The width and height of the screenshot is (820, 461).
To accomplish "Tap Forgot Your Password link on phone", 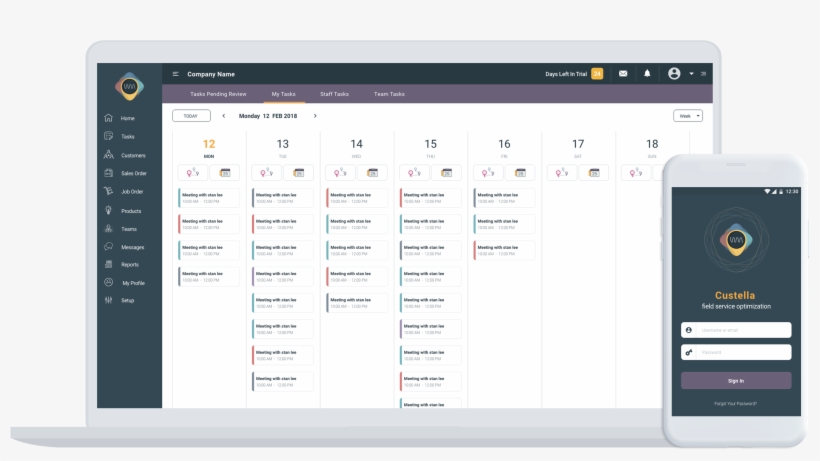I will [735, 404].
